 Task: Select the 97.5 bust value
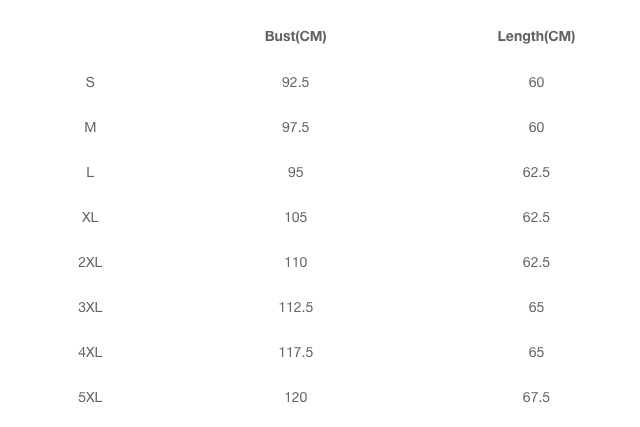[x=296, y=127]
